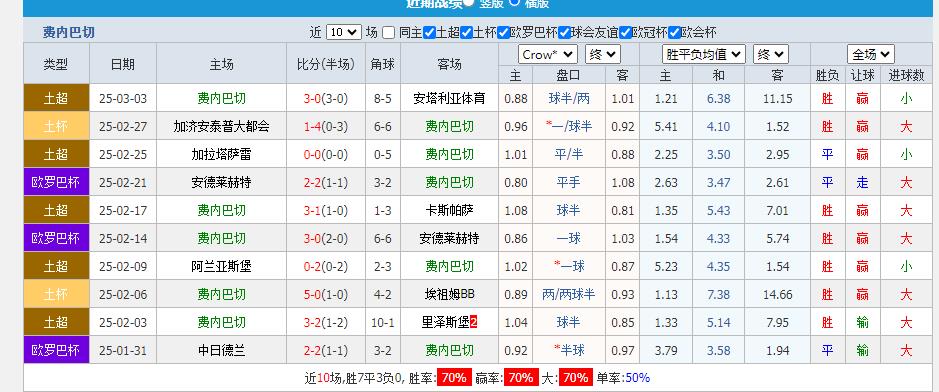Image resolution: width=939 pixels, height=392 pixels.
Task: Click the 两/两球半 handicap cell
Action: pos(568,294)
